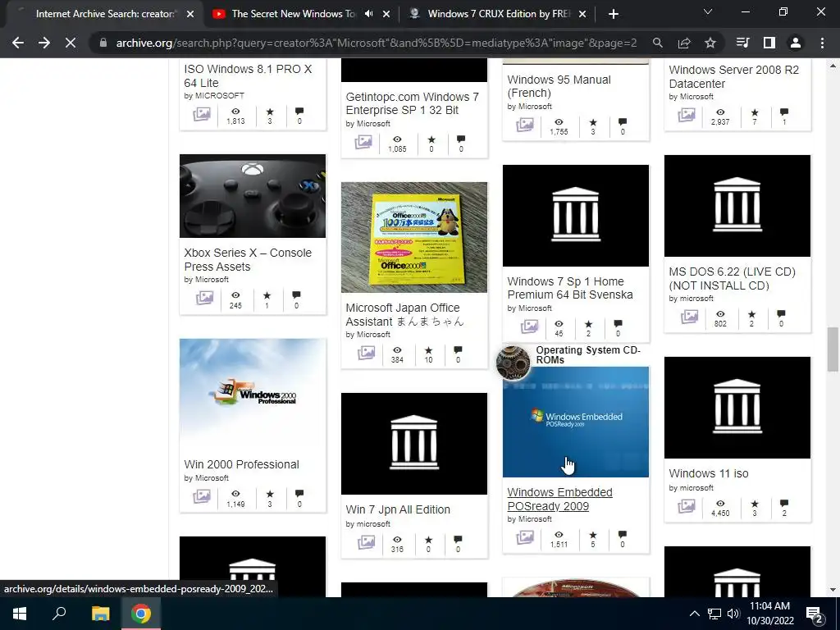Image resolution: width=840 pixels, height=630 pixels.
Task: Open Windows Embedded POSReady 2009 thumbnail
Action: click(x=575, y=422)
